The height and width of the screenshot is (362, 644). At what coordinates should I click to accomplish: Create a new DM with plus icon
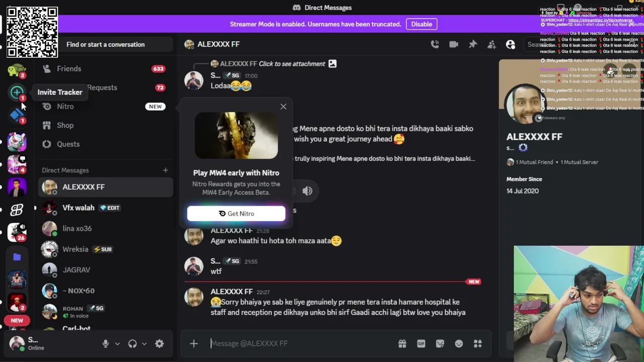pyautogui.click(x=165, y=170)
